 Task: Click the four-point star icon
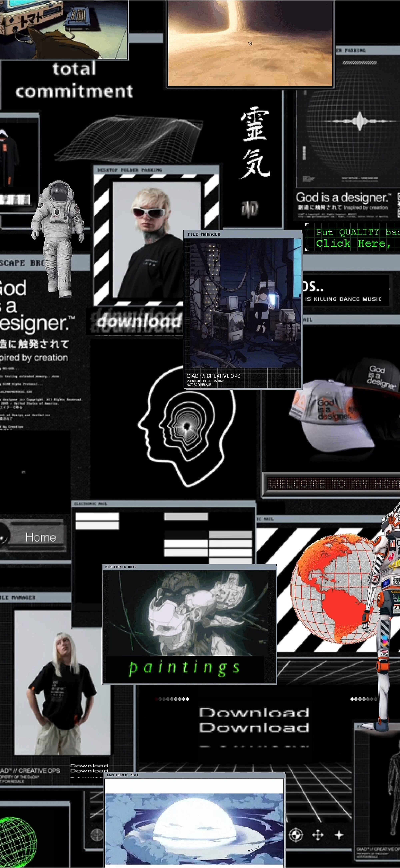[339, 835]
